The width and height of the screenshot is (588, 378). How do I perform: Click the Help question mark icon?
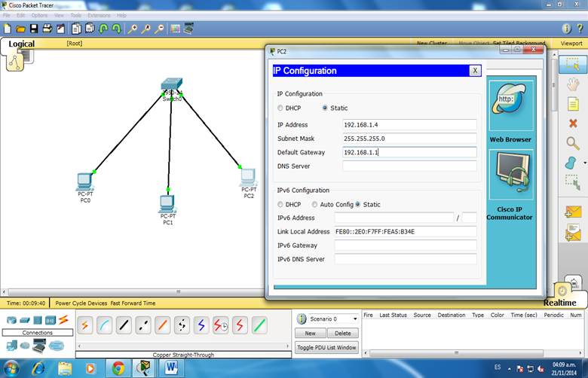coord(580,29)
